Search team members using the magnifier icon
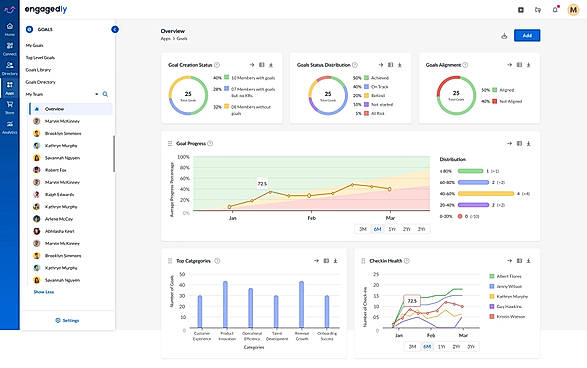Image resolution: width=587 pixels, height=368 pixels. (105, 94)
